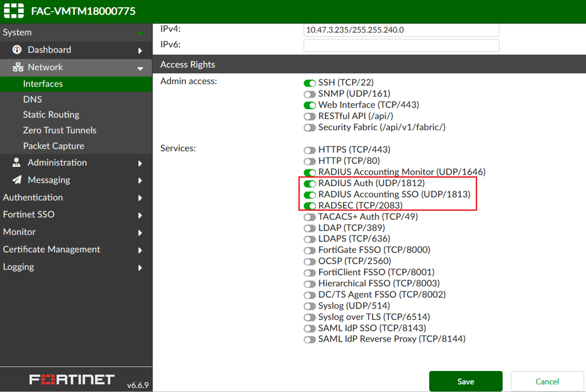The image size is (586, 392).
Task: Enable HTTP (TCP/80) service
Action: pyautogui.click(x=310, y=161)
